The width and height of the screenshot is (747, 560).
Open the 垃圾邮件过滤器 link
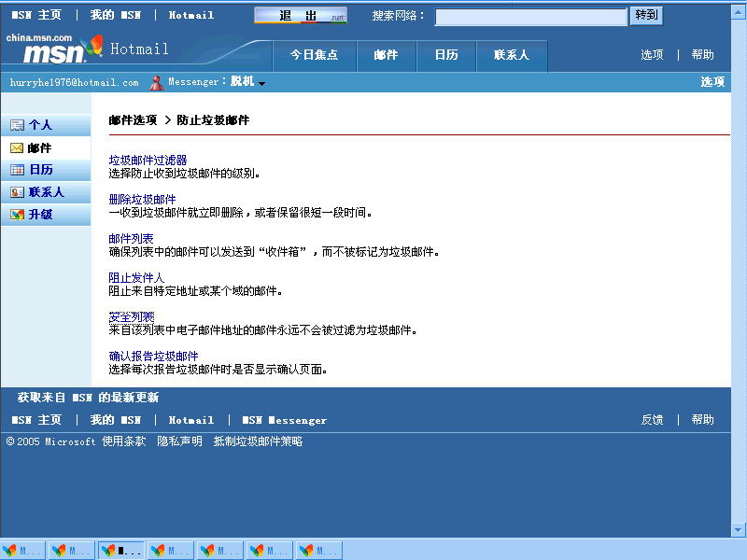148,160
